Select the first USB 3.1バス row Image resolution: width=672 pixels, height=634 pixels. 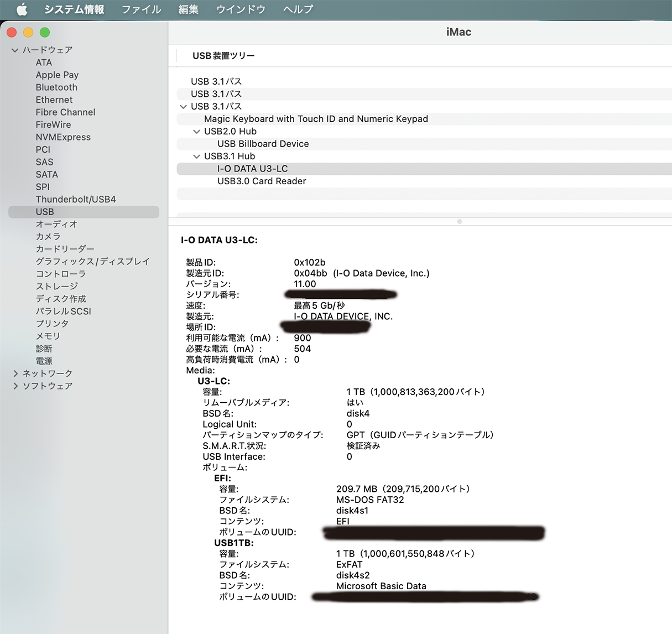click(424, 81)
